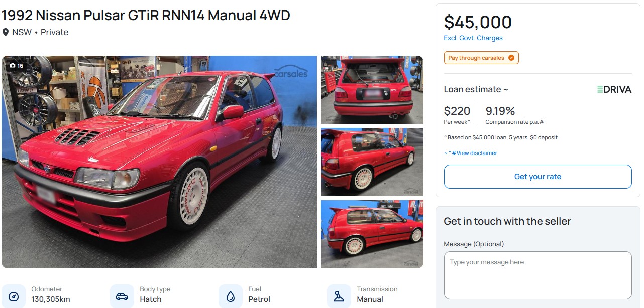This screenshot has width=644, height=308.
Task: Click the 9.19% comparison rate figure
Action: pyautogui.click(x=500, y=111)
